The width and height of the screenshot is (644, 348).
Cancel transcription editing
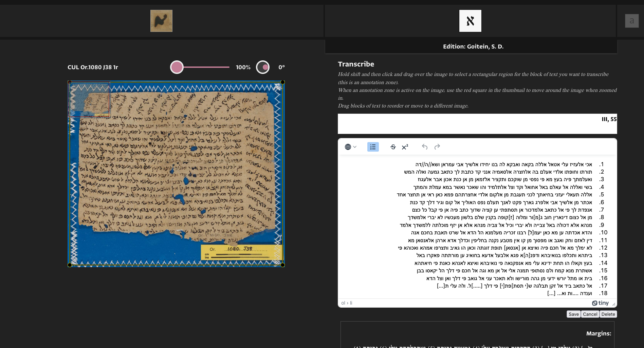(x=590, y=314)
